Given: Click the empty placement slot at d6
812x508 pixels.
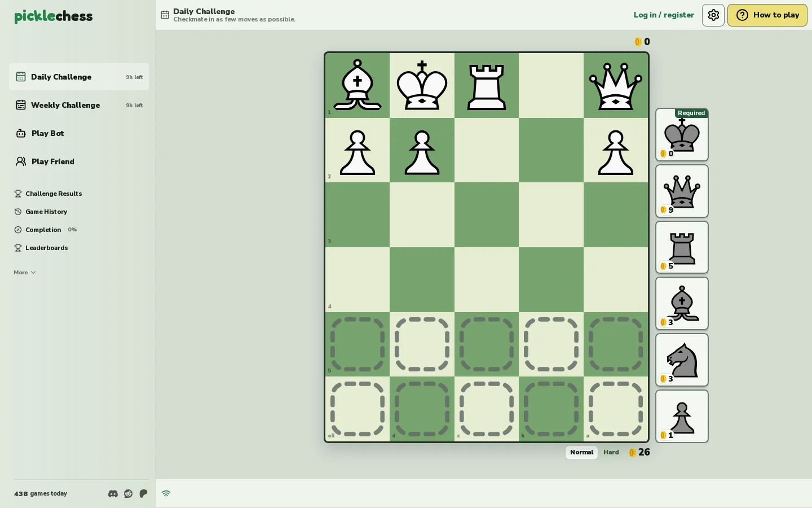Looking at the screenshot, I should coord(422,409).
